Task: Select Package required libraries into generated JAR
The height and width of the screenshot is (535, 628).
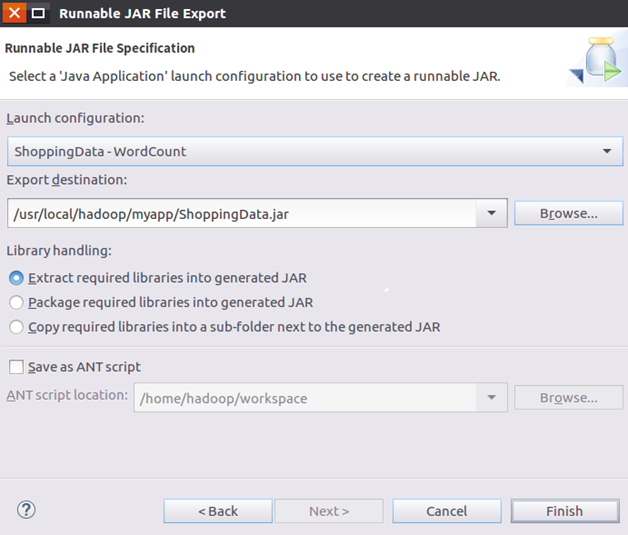Action: [x=16, y=302]
